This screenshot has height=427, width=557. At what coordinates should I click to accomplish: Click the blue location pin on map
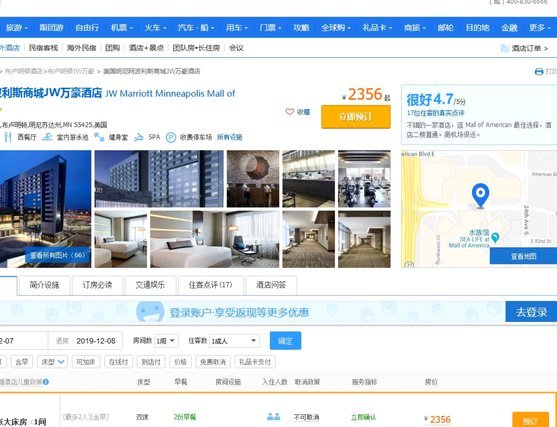point(480,195)
